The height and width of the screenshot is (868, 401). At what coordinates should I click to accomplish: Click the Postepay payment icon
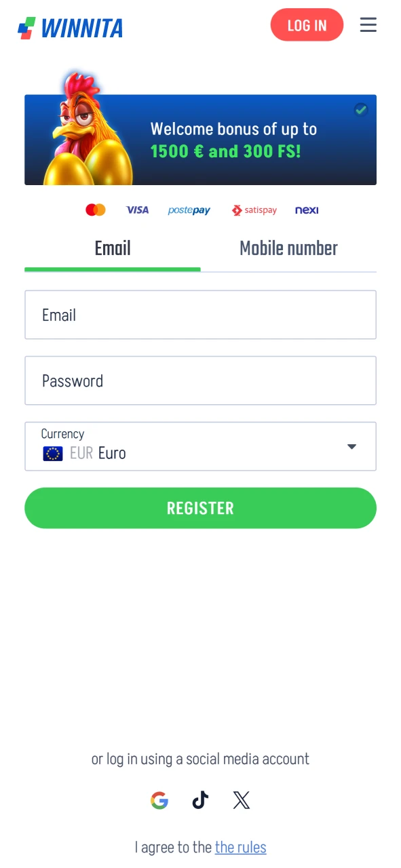pyautogui.click(x=189, y=210)
